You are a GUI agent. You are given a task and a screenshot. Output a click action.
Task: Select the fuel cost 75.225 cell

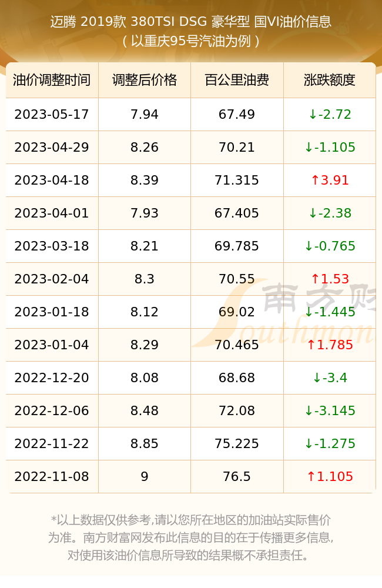tap(237, 443)
